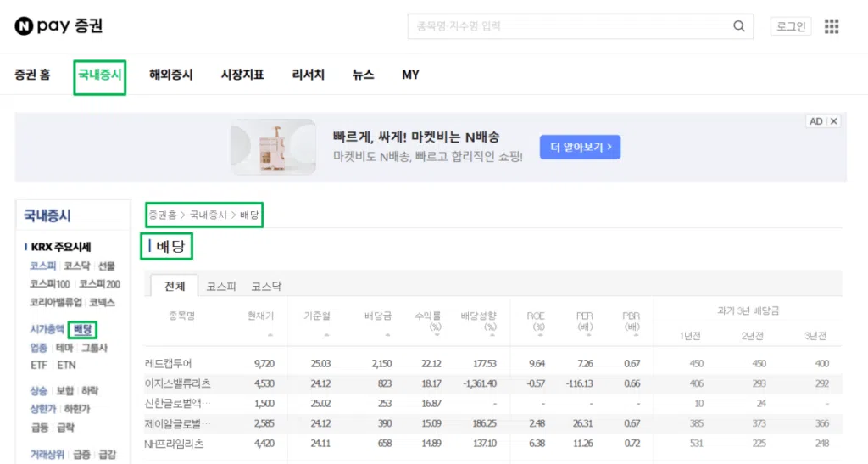Click the search magnifier icon
868x464 pixels.
coord(739,26)
